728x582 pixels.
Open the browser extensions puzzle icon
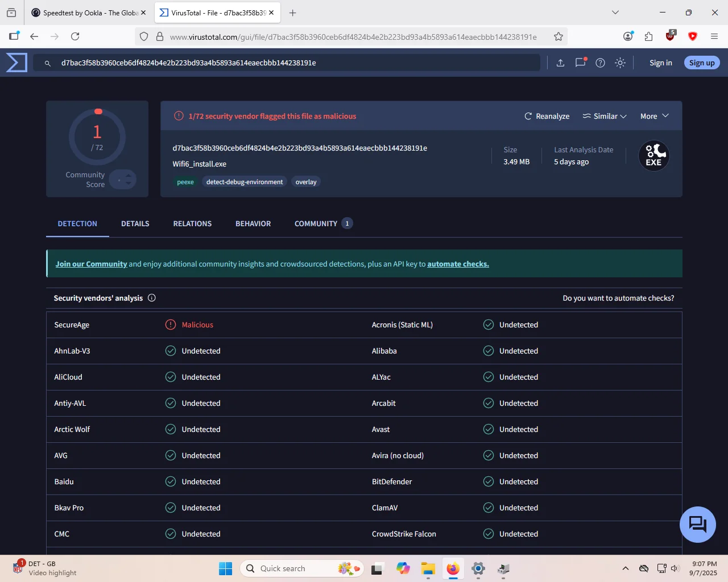click(x=649, y=36)
